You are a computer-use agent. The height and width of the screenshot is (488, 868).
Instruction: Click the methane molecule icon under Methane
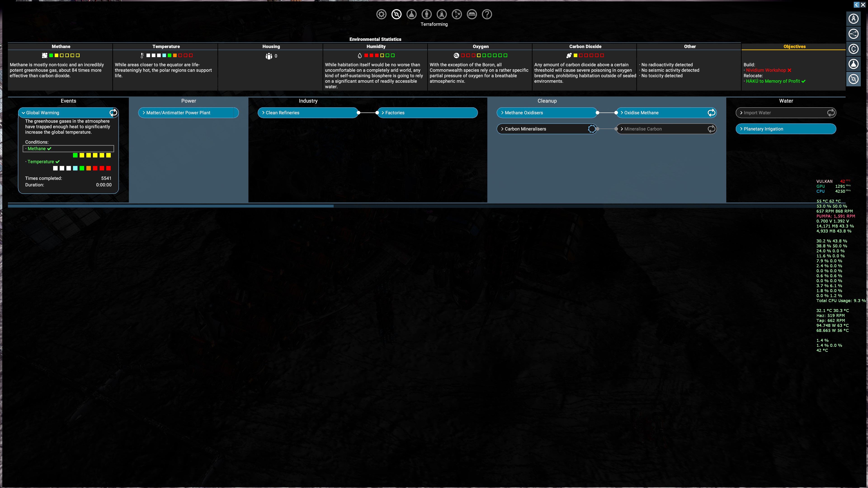pyautogui.click(x=45, y=56)
